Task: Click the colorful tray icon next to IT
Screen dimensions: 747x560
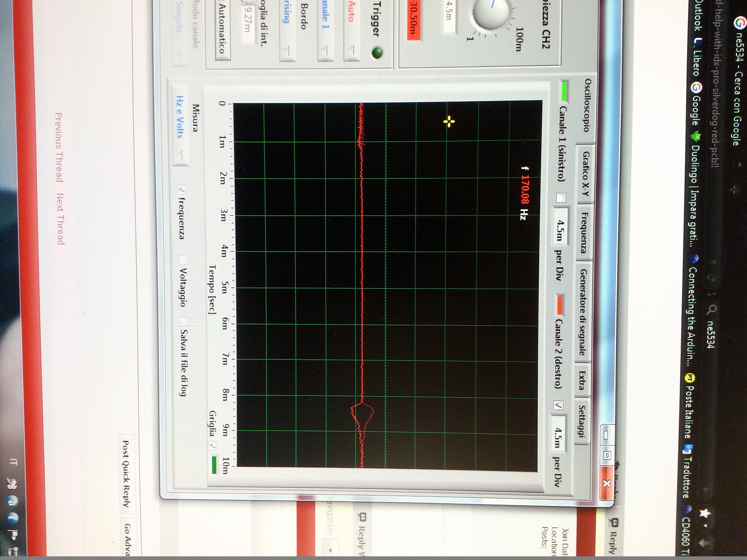Action: pos(13,483)
